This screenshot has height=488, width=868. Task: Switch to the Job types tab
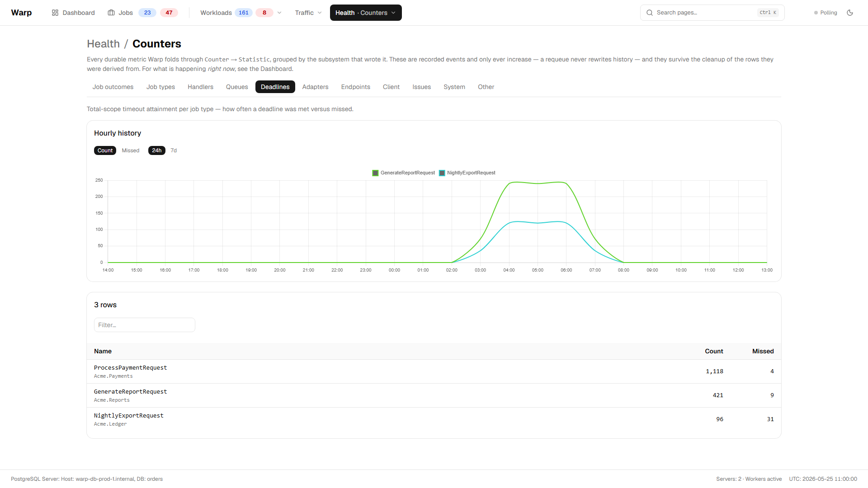coord(160,87)
